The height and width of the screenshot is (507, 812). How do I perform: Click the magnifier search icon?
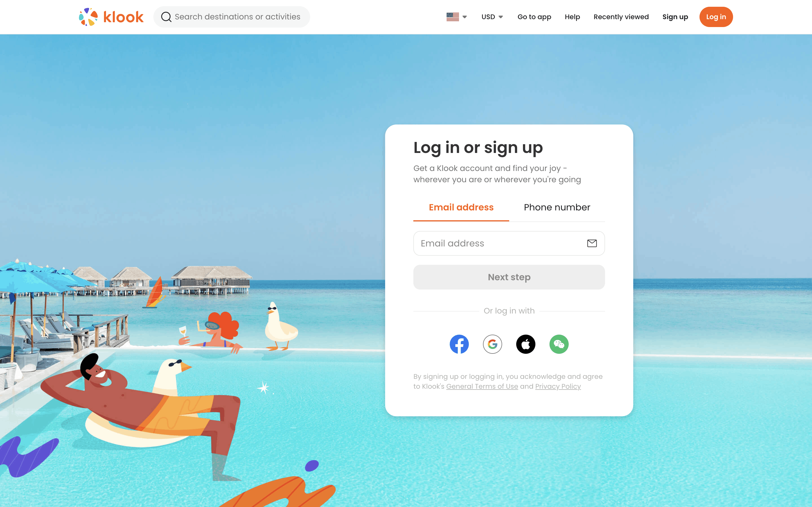pyautogui.click(x=166, y=17)
